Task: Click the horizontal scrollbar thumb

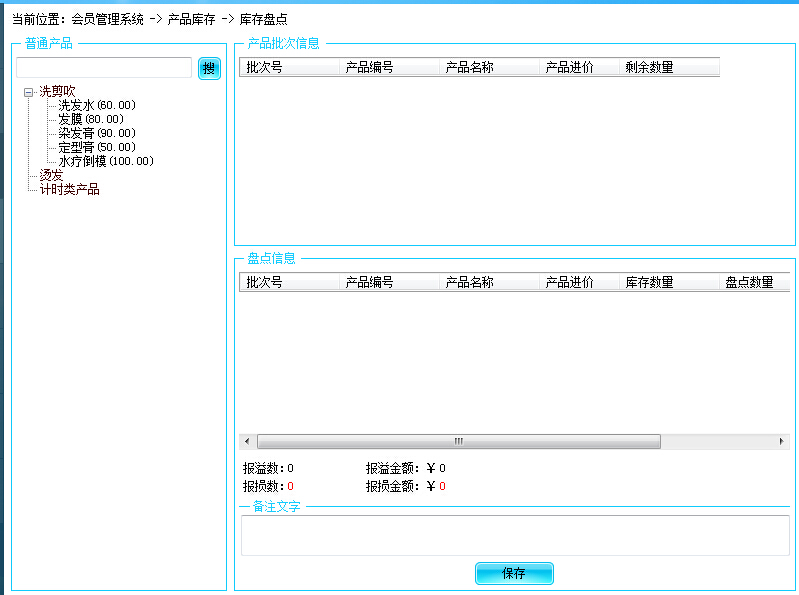Action: (458, 441)
